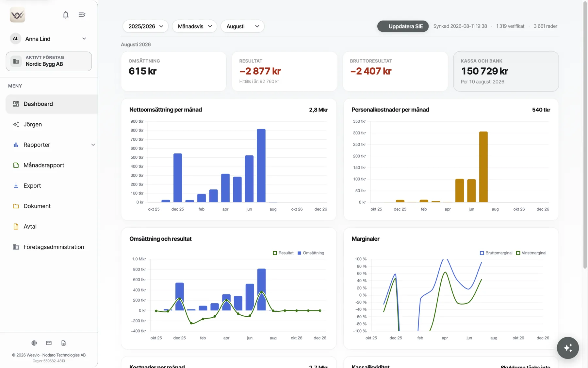Toggle Resultat legend in Omsättning chart

[283, 253]
